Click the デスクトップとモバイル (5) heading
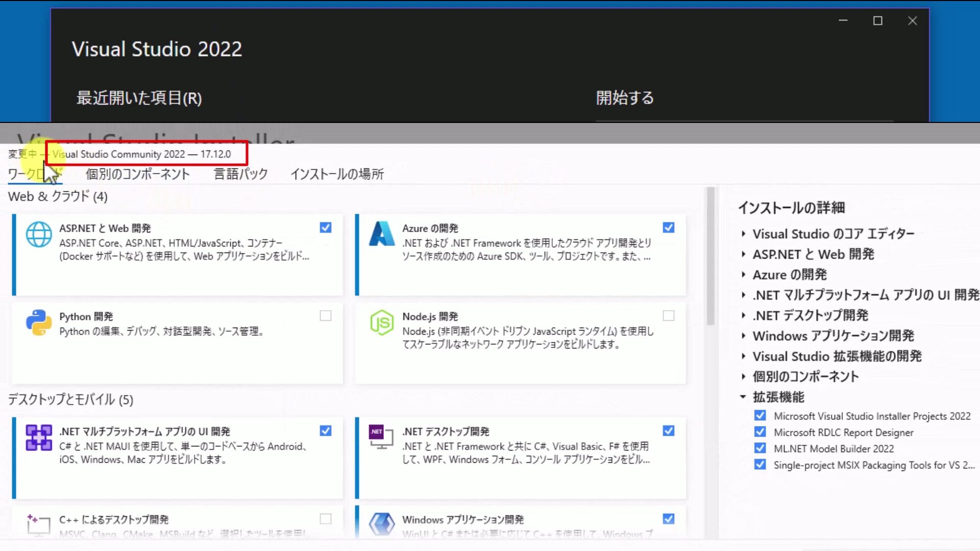This screenshot has width=980, height=551. coord(70,399)
